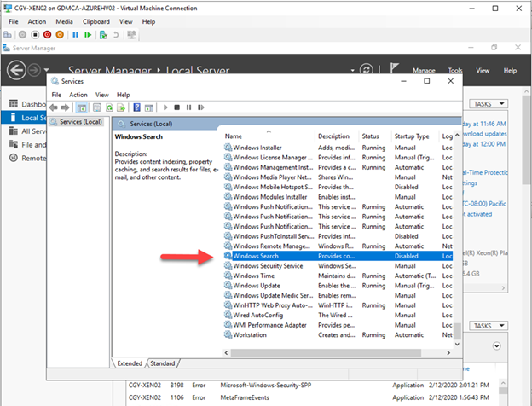Open the Action menu in Services window
The image size is (532, 406).
coord(78,95)
